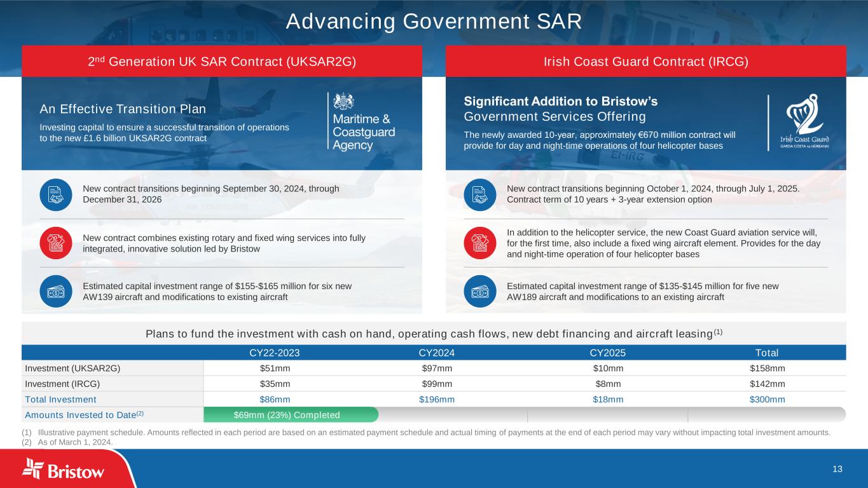868x488 pixels.
Task: Click the slide page number 13
Action: [837, 469]
